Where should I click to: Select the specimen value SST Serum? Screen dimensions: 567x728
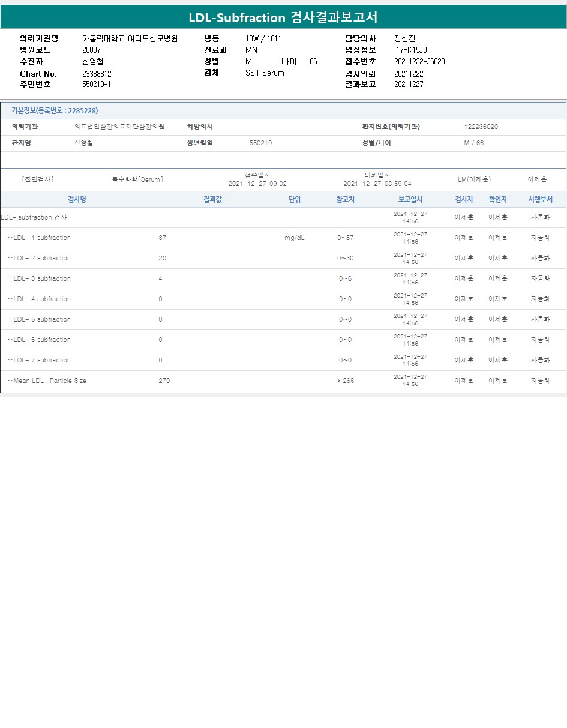pos(265,73)
